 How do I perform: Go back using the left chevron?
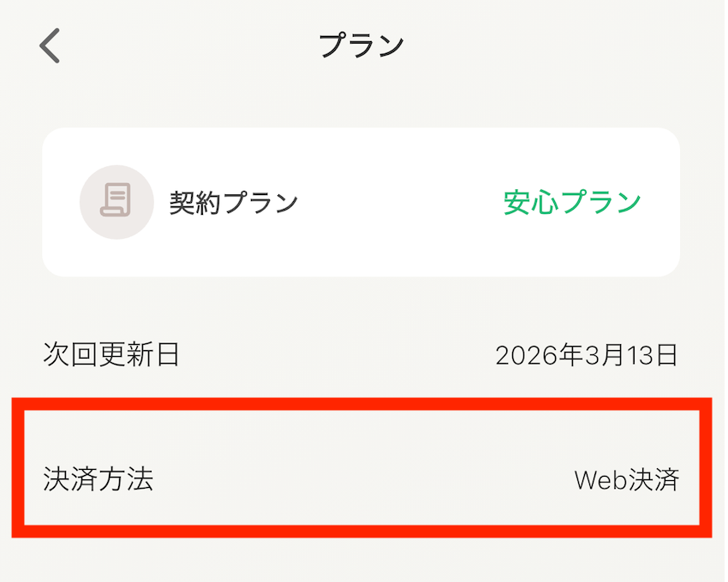(51, 46)
